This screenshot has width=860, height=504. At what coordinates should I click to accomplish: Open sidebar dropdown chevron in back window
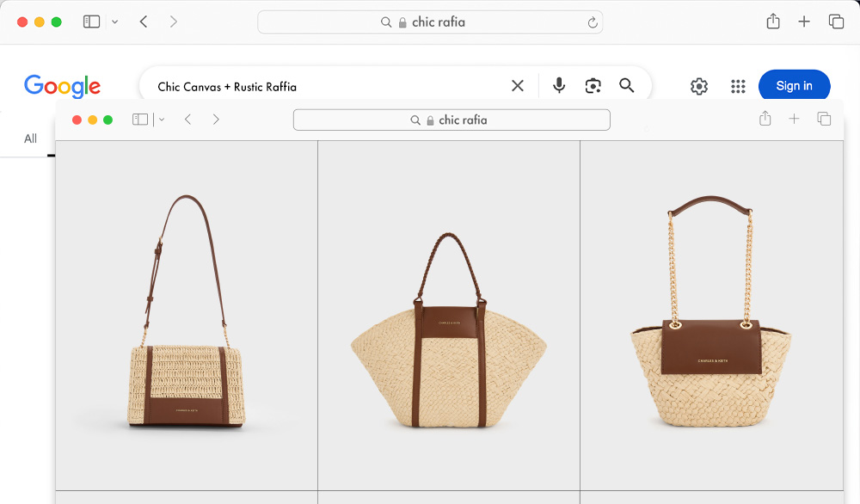114,22
